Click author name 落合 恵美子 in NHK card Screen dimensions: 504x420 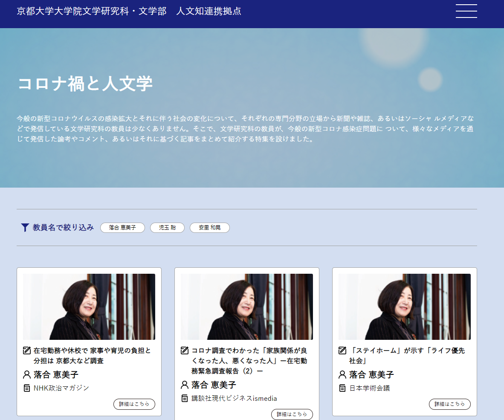(x=56, y=375)
